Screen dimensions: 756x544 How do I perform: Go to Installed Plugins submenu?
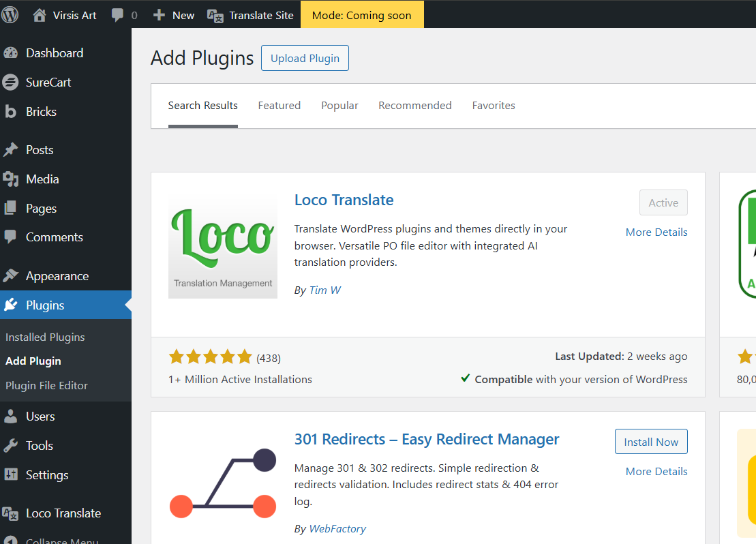45,337
